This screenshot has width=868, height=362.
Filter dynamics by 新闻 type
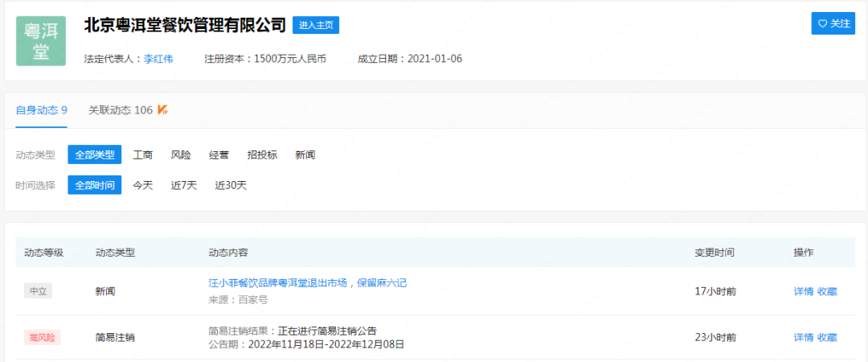tap(305, 154)
